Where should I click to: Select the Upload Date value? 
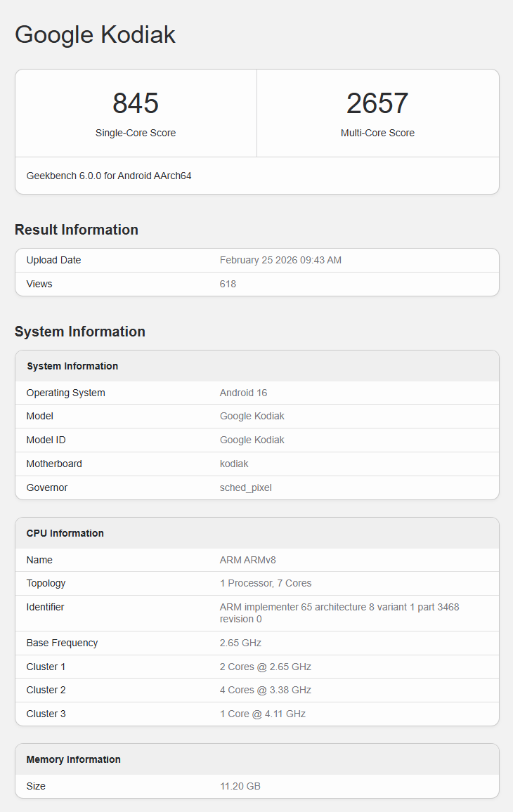[x=280, y=260]
